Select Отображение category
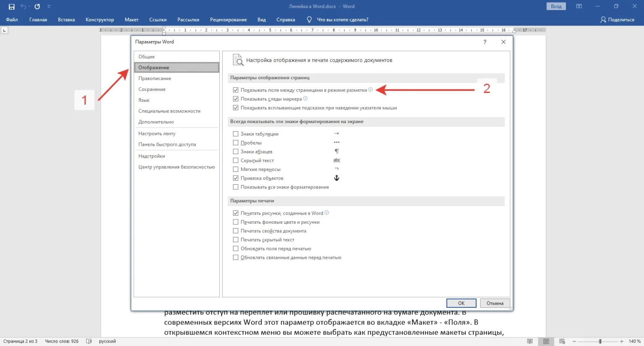The image size is (644, 346). 177,67
